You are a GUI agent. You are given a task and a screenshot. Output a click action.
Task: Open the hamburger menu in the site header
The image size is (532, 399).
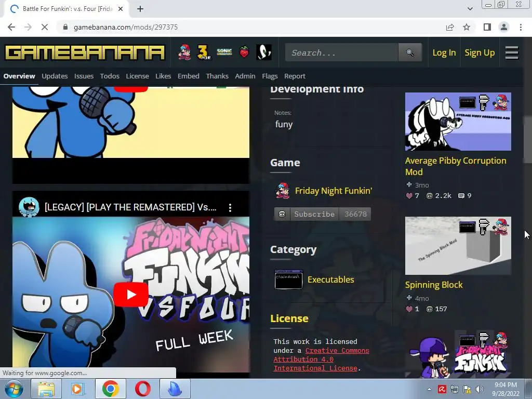coord(512,52)
